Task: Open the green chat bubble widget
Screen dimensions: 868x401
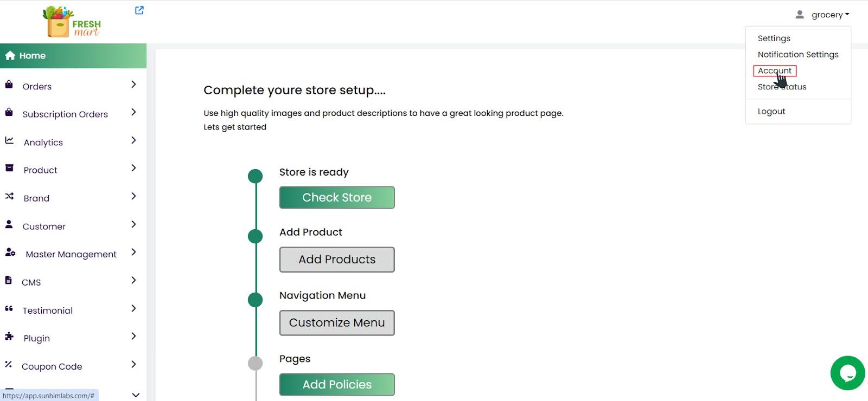Action: (x=847, y=373)
